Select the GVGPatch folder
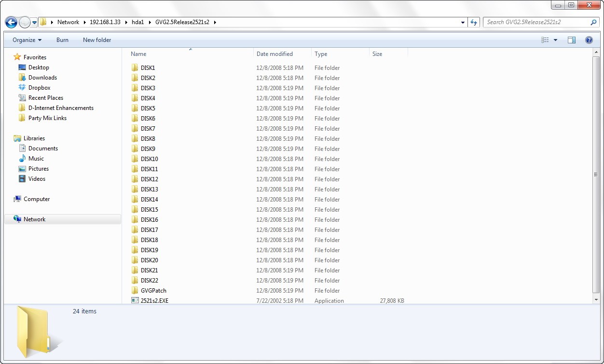The width and height of the screenshot is (604, 364). coord(153,291)
